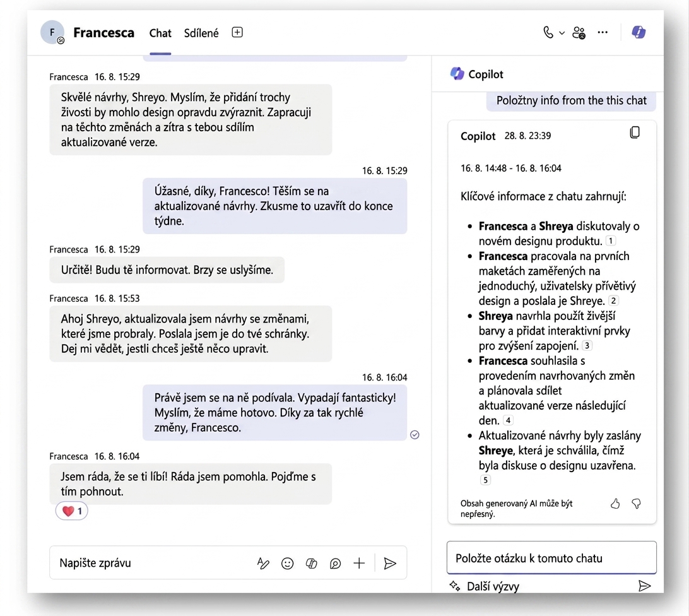Select the message 'Určitě! Budu tě informovat'
689x616 pixels.
167,269
